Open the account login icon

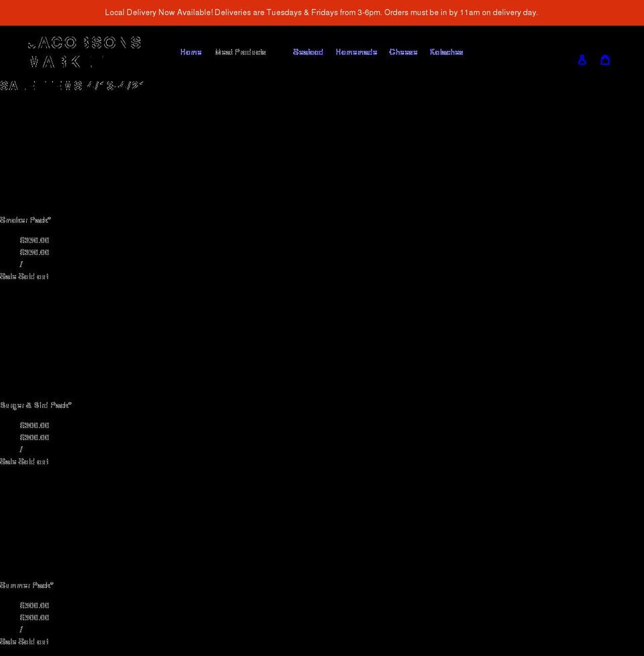582,60
